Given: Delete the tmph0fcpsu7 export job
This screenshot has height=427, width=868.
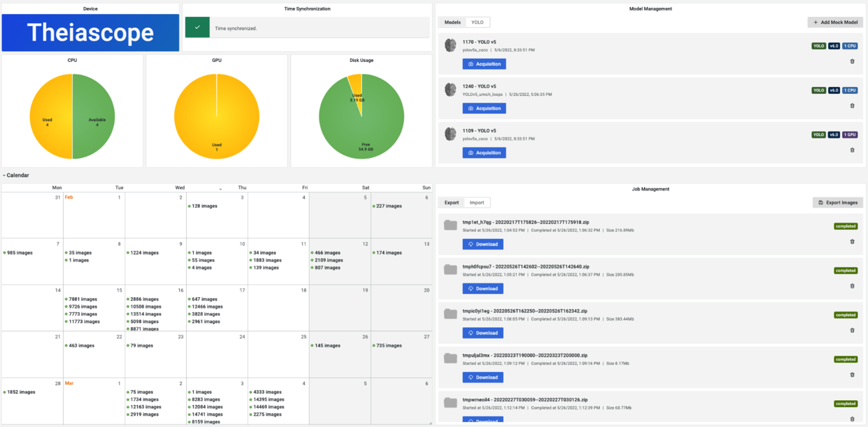Looking at the screenshot, I should click(852, 286).
